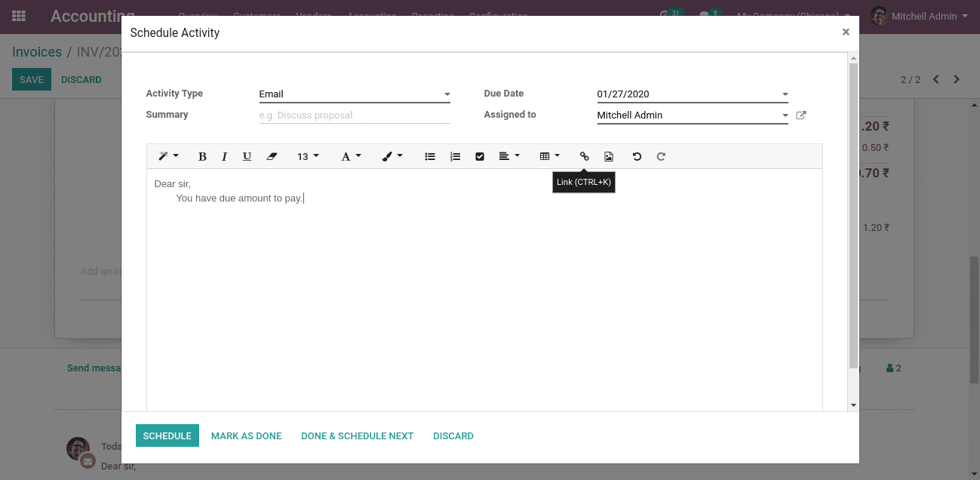Click the followers icon showing 2

[x=894, y=368]
